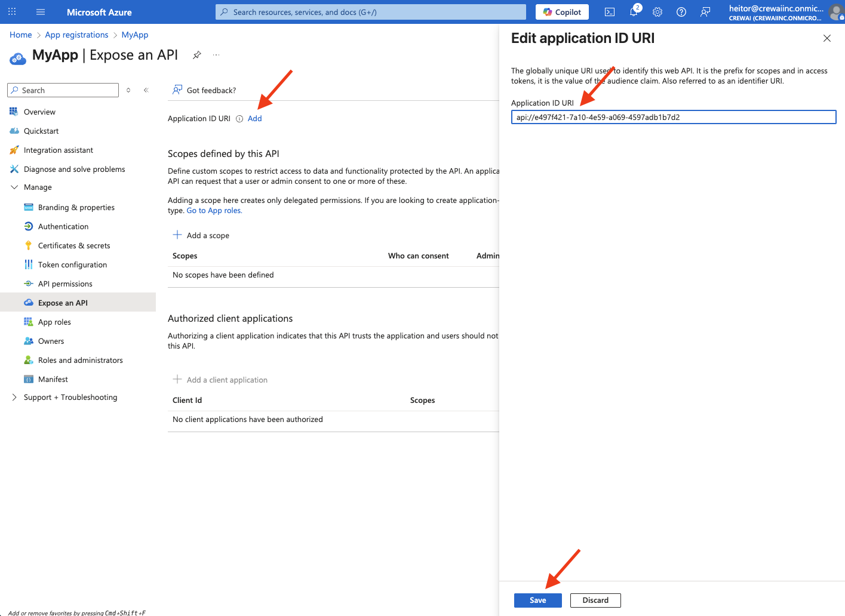Open portal settings with the gear icon
The width and height of the screenshot is (845, 616).
coord(657,12)
